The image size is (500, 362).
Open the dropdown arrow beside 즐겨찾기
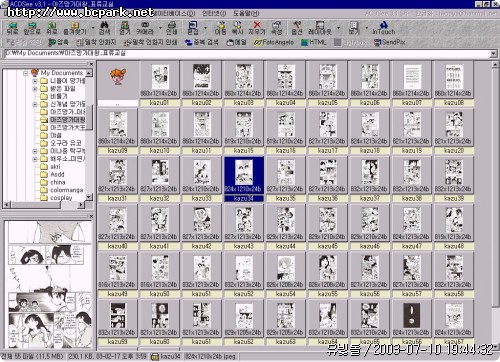[x=93, y=28]
